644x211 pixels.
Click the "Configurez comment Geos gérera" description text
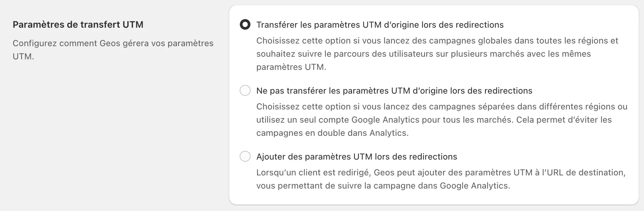pos(113,44)
